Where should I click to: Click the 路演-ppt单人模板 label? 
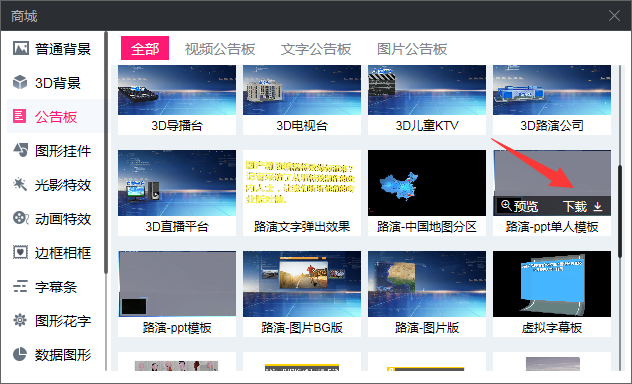point(552,226)
